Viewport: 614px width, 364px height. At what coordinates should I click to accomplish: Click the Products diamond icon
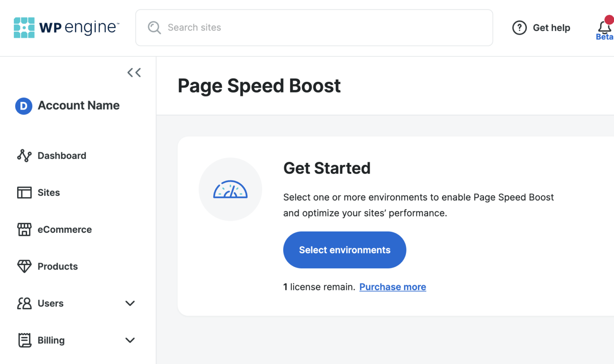[24, 266]
